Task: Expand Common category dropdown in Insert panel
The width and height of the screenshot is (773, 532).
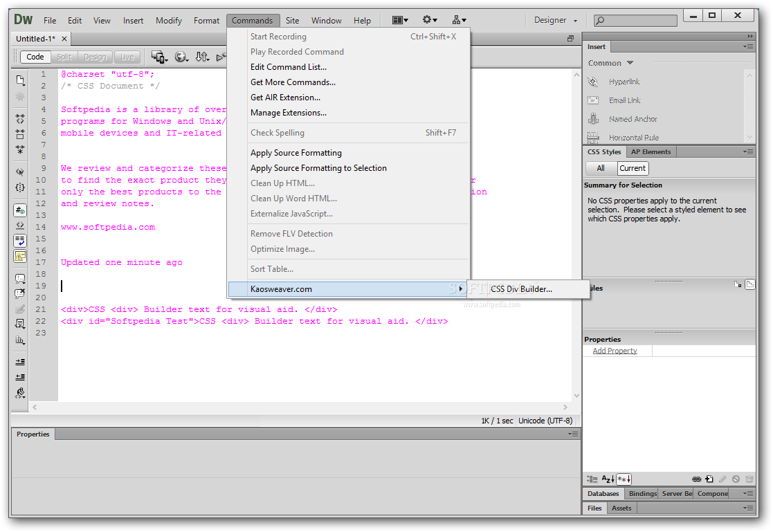Action: (610, 63)
